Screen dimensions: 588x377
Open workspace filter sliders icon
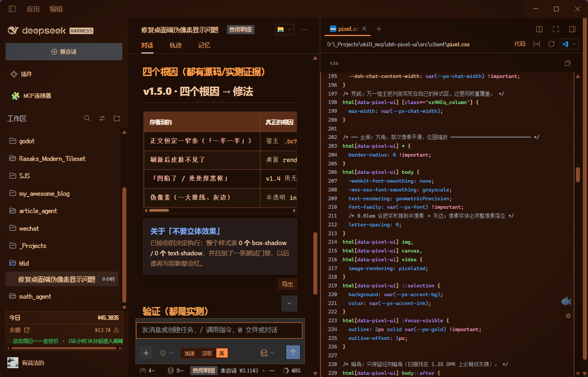(x=102, y=118)
